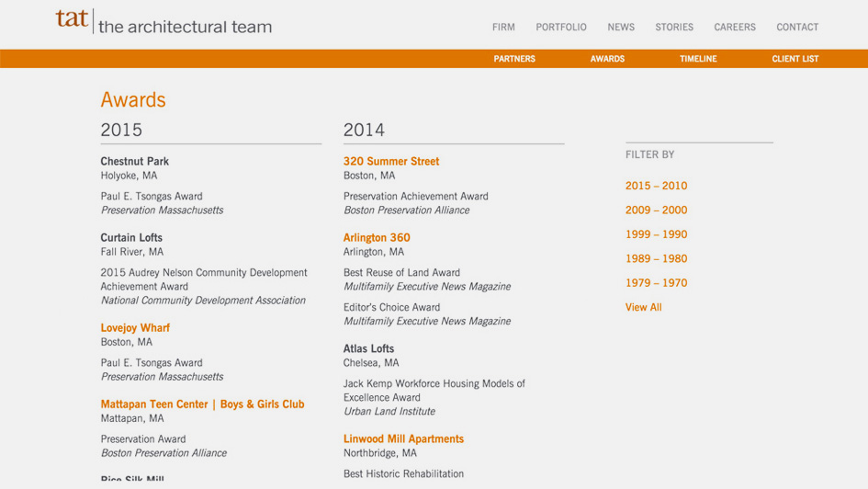This screenshot has height=489, width=868.
Task: Click the View All filter link
Action: [x=643, y=307]
